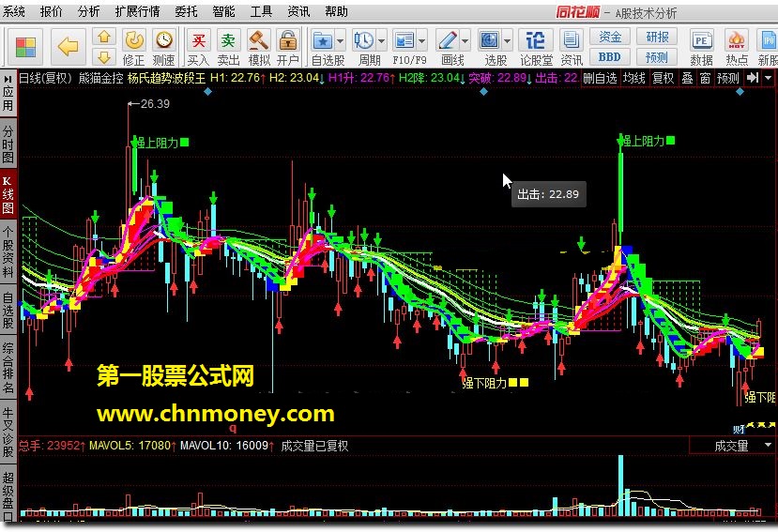The image size is (778, 532).
Task: Click the up arrow toolbar icon
Action: 103,38
